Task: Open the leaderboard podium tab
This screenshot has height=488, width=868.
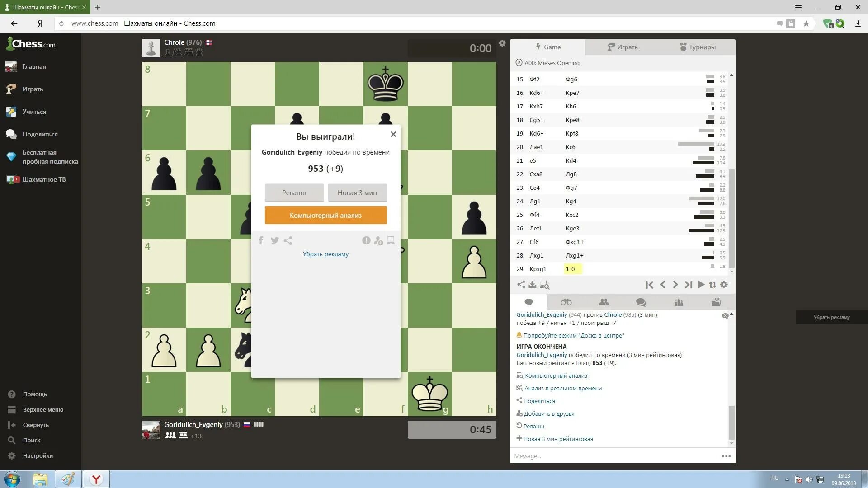Action: pyautogui.click(x=679, y=302)
